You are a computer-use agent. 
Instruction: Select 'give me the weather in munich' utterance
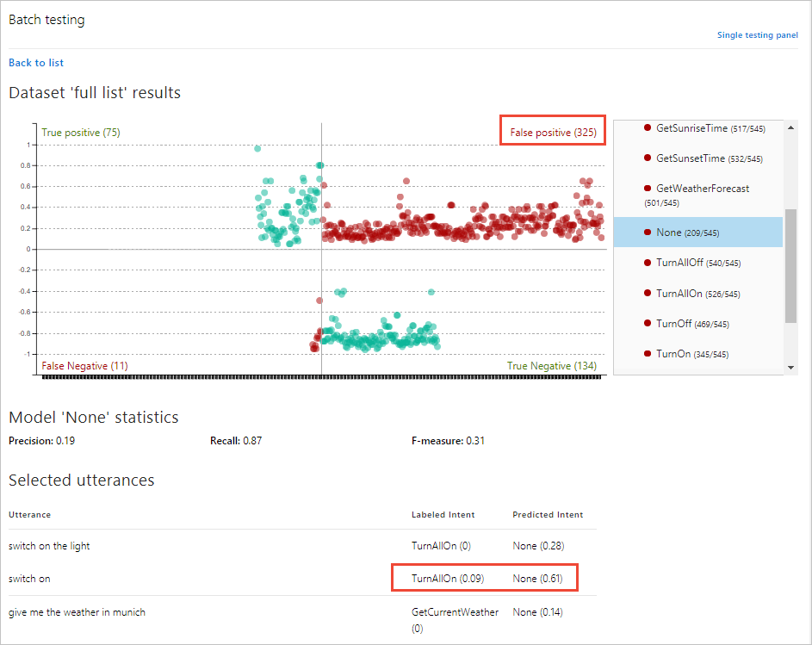click(x=77, y=612)
